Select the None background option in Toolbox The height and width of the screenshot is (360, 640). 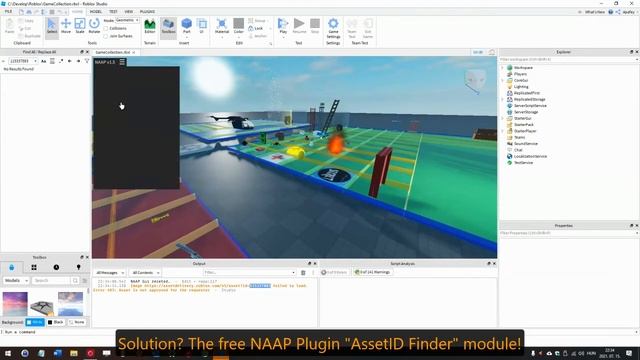point(77,322)
